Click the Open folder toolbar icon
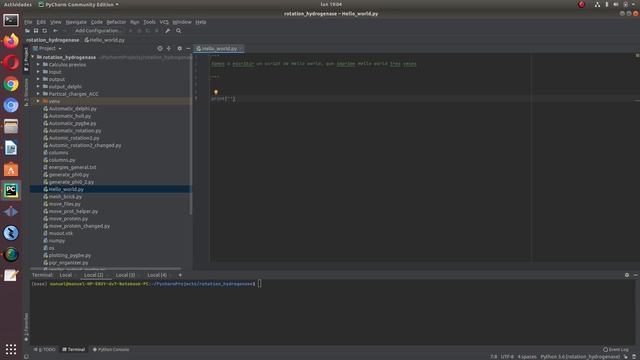This screenshot has height=360, width=640. 27,31
